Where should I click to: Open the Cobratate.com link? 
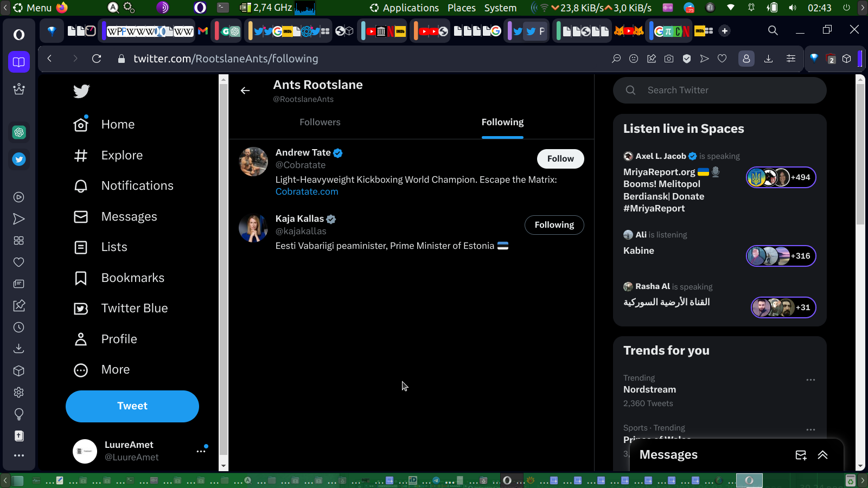(x=307, y=191)
